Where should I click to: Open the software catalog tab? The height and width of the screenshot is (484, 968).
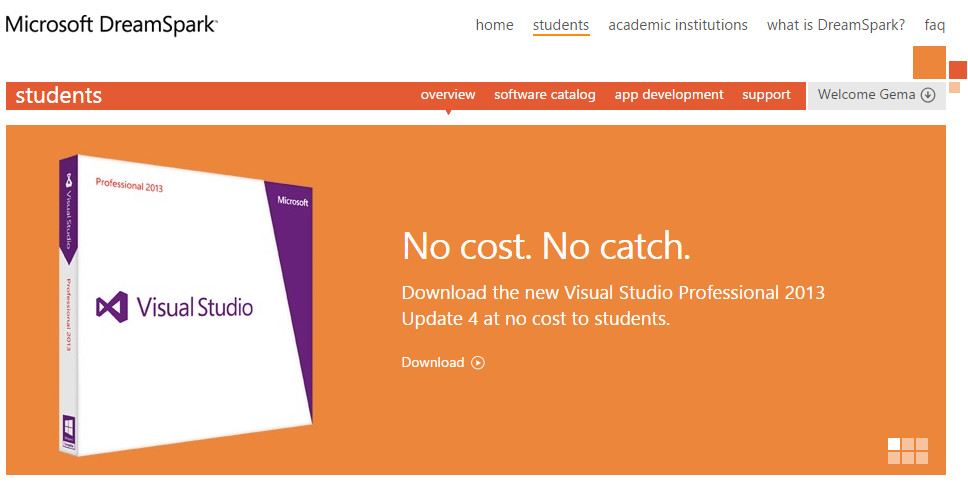pos(545,95)
